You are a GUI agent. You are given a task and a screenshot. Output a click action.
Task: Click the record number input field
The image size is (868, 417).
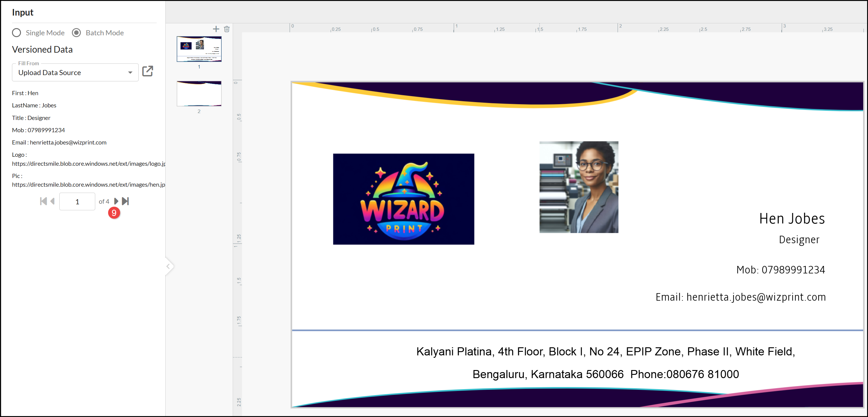tap(77, 202)
